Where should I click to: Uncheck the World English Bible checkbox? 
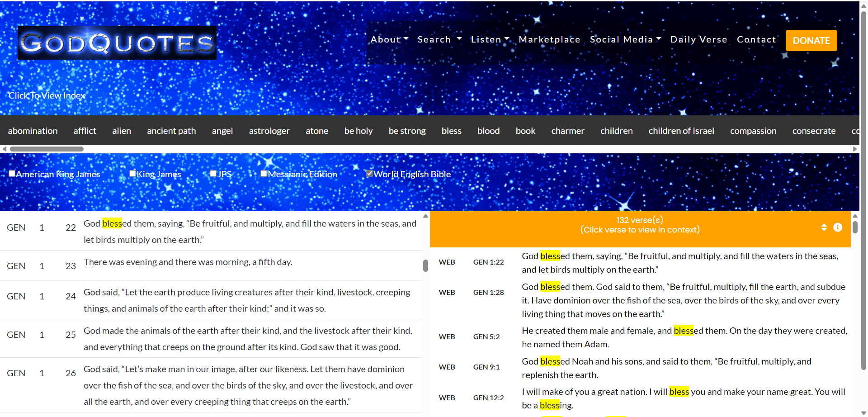[369, 174]
